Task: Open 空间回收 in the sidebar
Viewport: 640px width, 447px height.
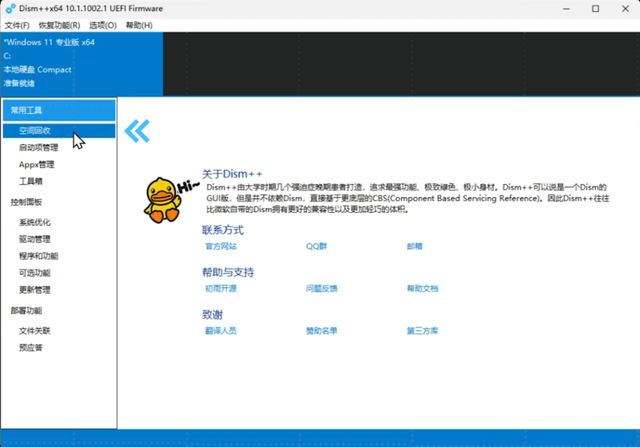Action: [59, 131]
